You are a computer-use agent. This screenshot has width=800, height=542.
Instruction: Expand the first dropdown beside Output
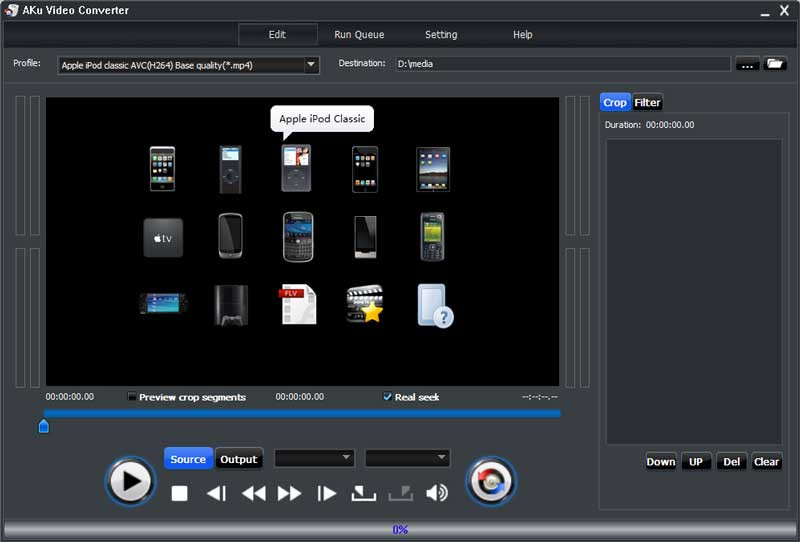tap(314, 458)
